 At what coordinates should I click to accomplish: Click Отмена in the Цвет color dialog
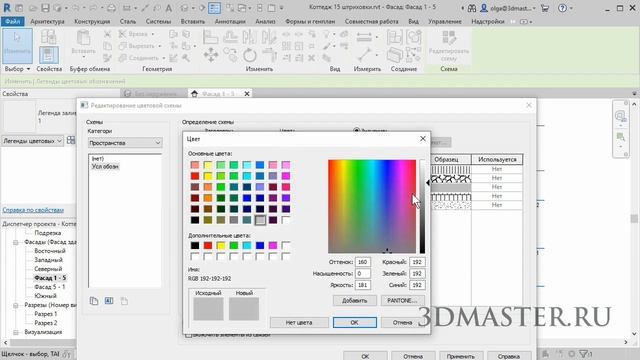pos(402,322)
